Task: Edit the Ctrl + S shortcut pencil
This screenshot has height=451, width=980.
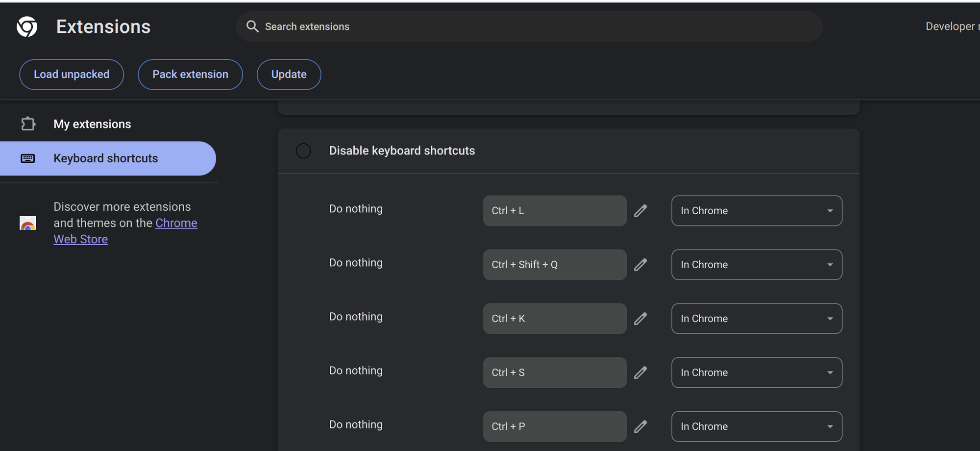Action: click(x=640, y=373)
